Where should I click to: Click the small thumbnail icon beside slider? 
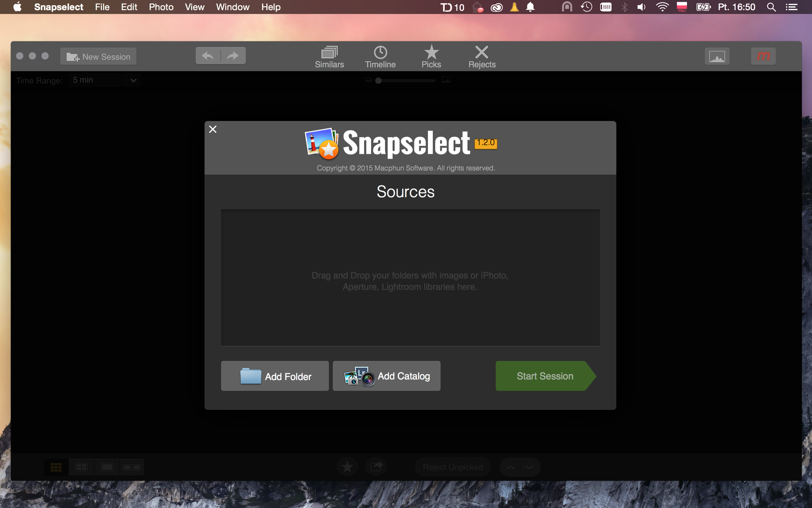(368, 80)
